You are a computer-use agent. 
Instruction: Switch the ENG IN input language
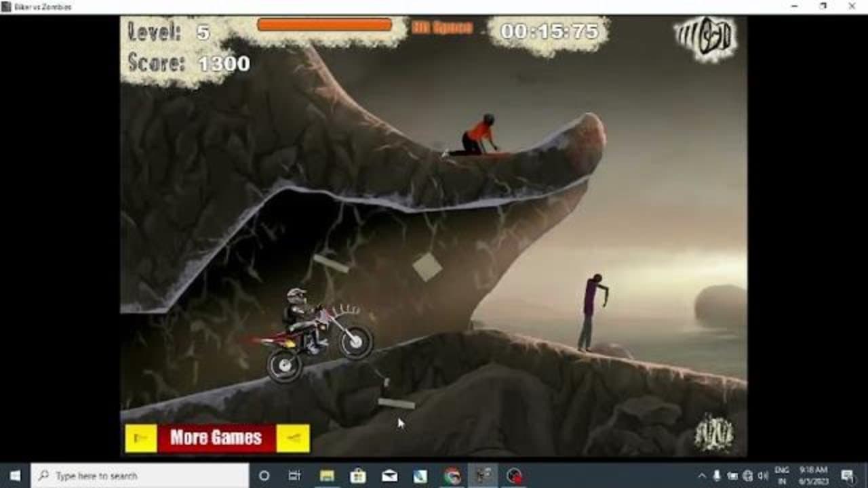(782, 476)
